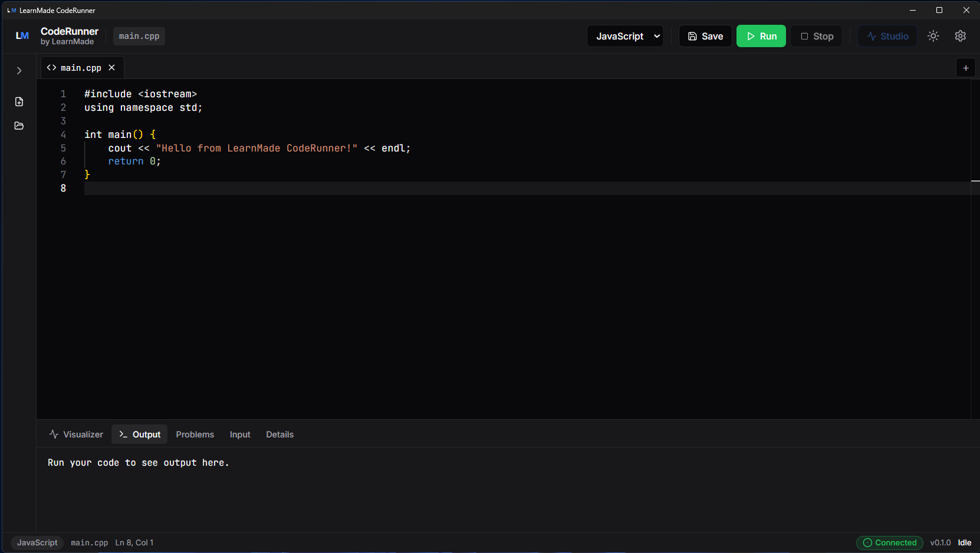This screenshot has height=553, width=980.
Task: Create a new file from the sidebar icon
Action: tap(19, 102)
